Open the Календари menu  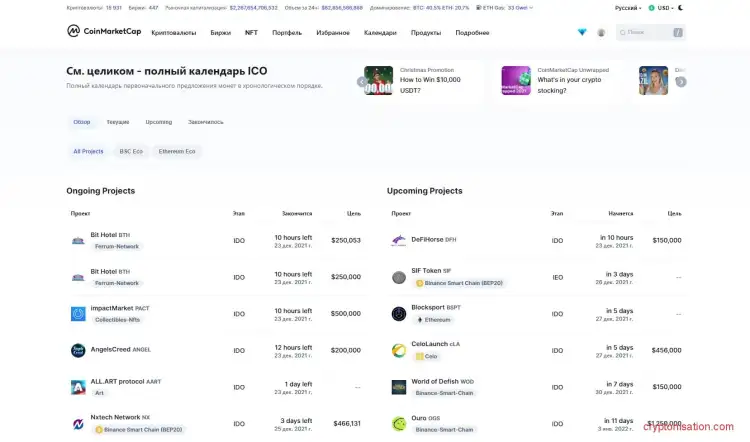tap(380, 33)
